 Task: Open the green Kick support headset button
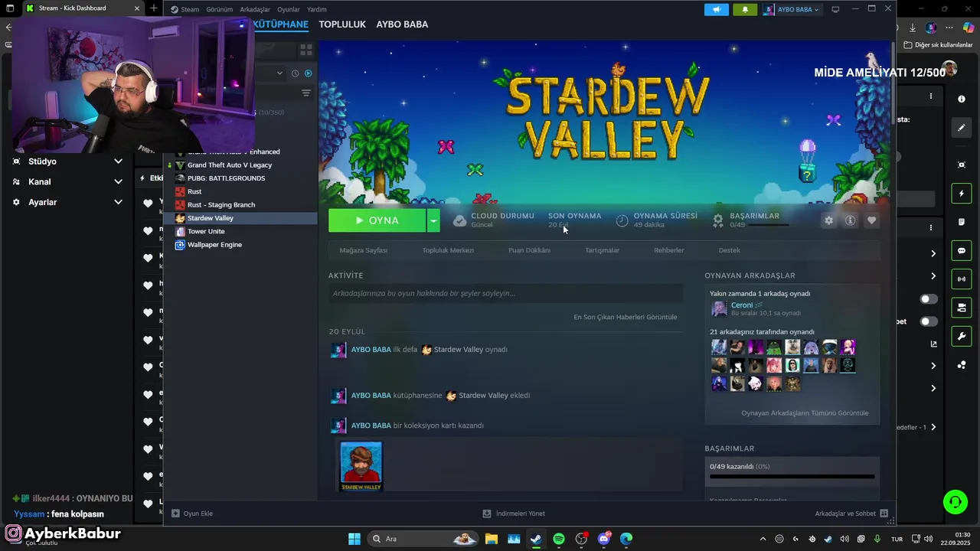tap(955, 502)
